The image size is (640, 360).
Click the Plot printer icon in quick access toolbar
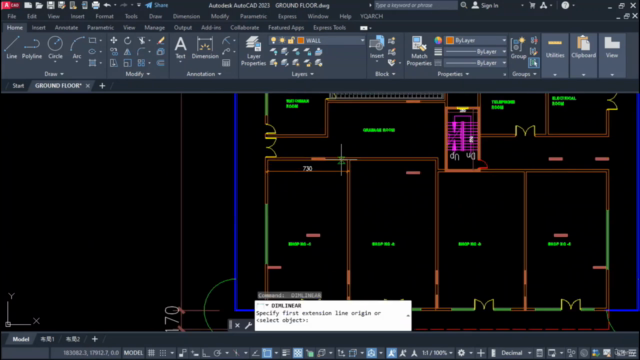tap(96, 5)
